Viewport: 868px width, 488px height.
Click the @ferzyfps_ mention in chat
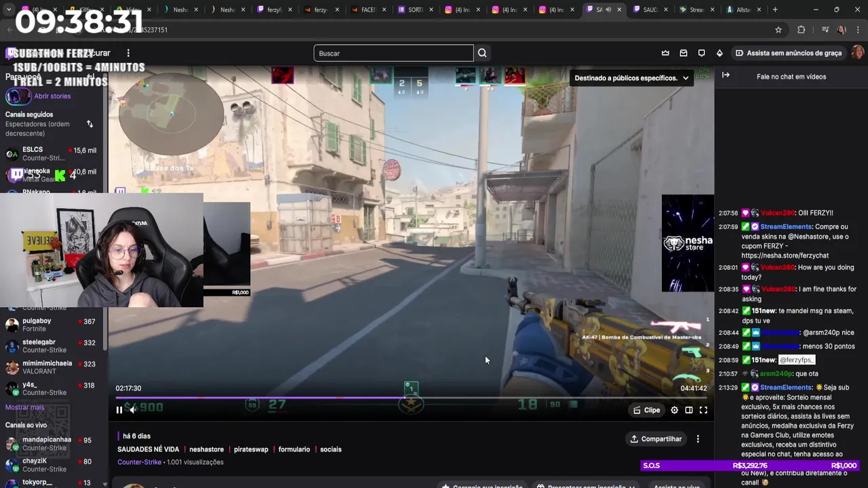point(796,360)
